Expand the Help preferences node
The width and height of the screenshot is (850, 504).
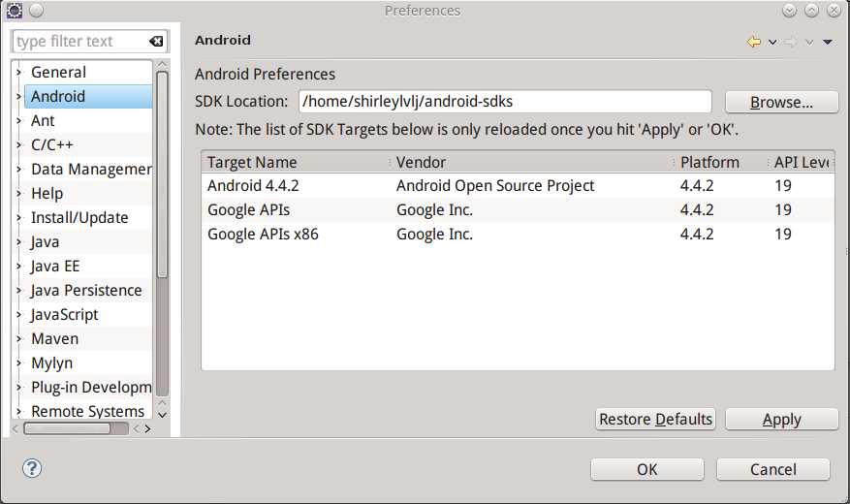tap(18, 194)
